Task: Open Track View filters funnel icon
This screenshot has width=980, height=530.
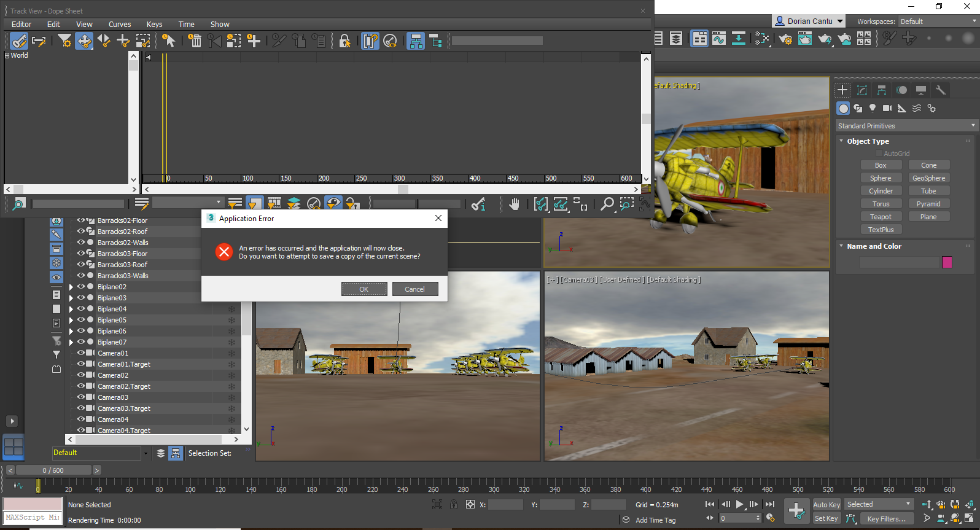Action: coord(64,41)
